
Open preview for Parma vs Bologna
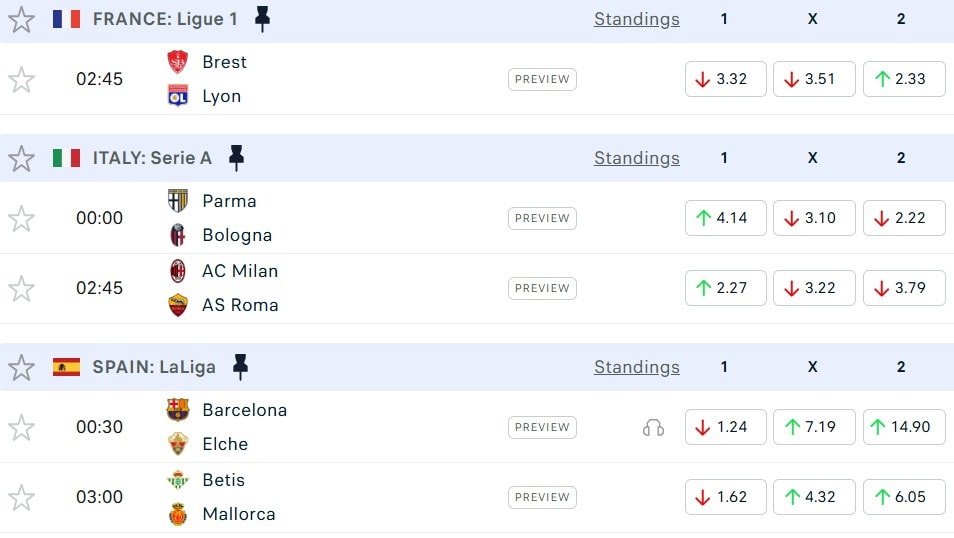[x=542, y=218]
